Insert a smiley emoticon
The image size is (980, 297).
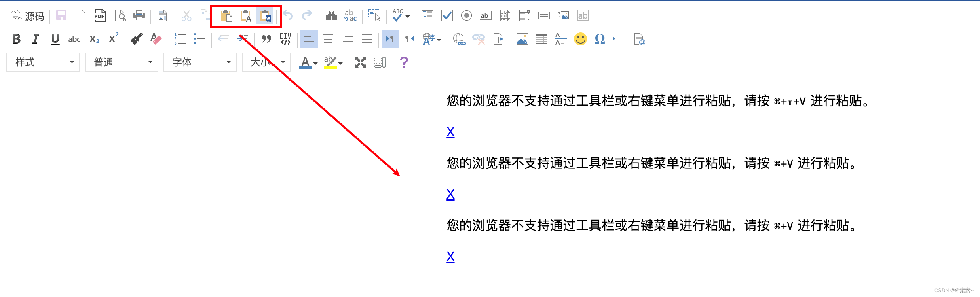coord(580,39)
